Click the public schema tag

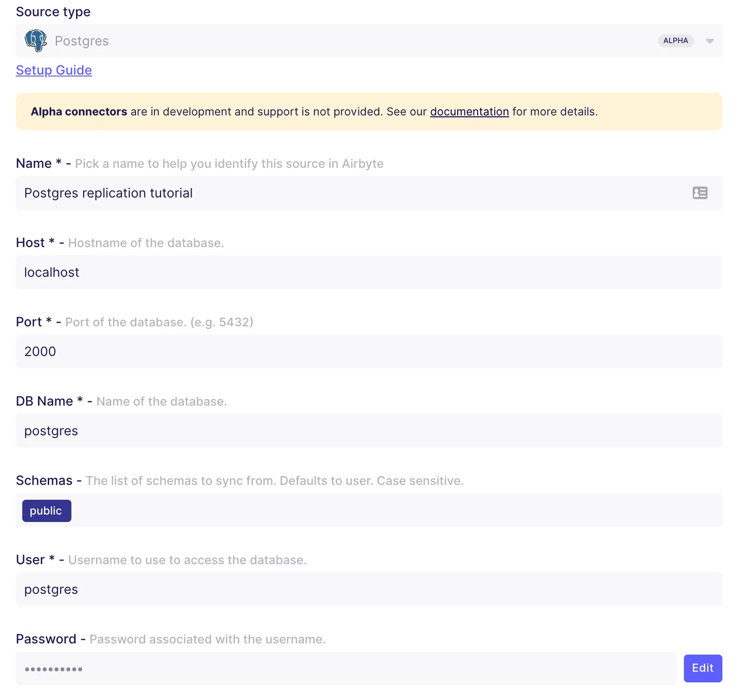click(x=47, y=511)
